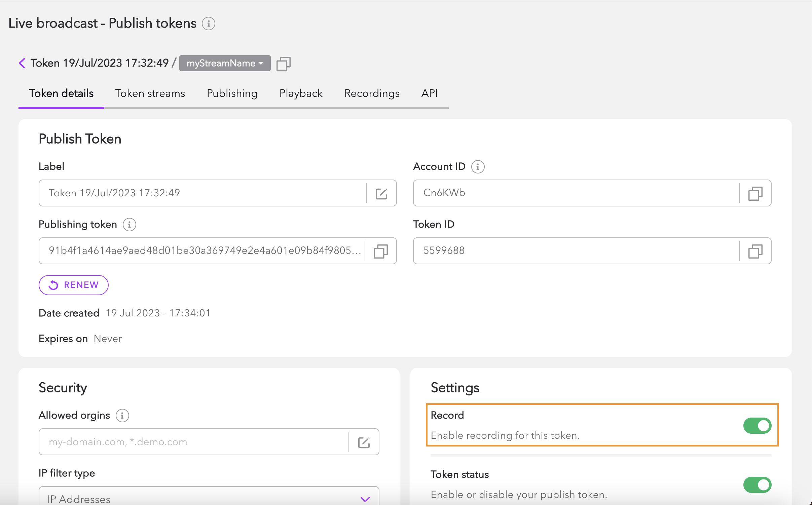Click the info icon beside Publish tokens title
Viewport: 812px width, 505px height.
pos(209,24)
